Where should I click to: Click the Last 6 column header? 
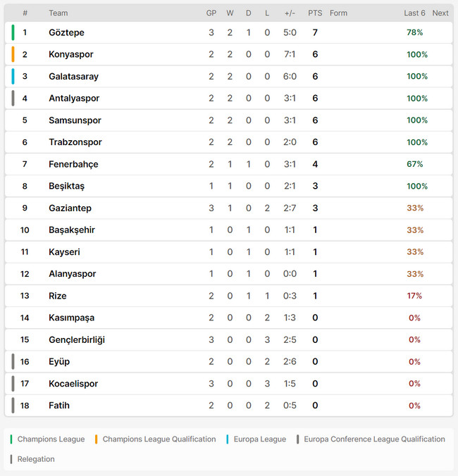tap(414, 13)
